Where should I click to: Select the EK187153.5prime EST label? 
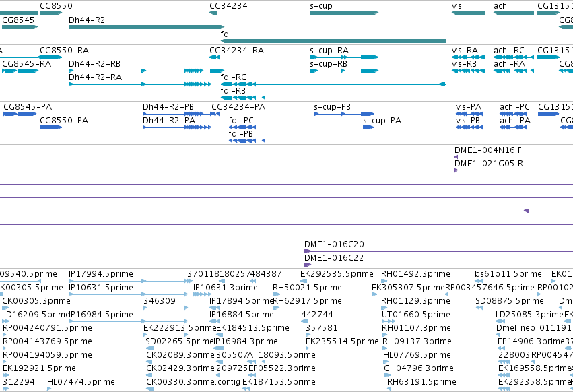click(x=279, y=383)
